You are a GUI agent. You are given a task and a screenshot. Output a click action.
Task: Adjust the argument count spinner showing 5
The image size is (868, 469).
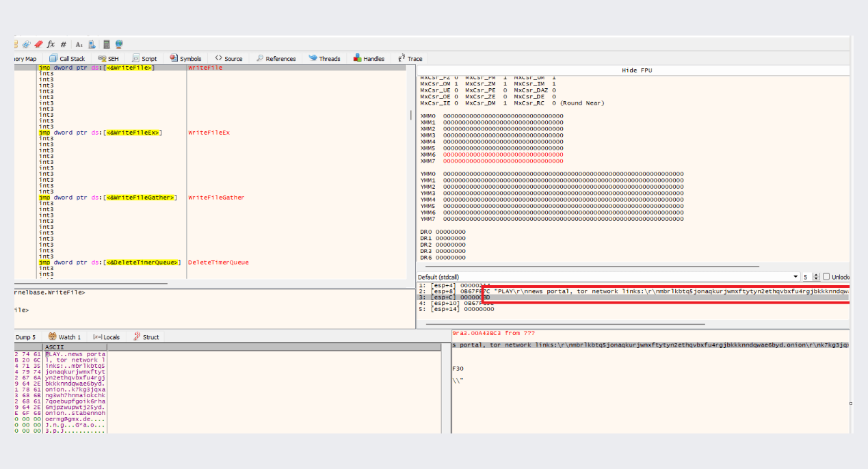click(810, 277)
